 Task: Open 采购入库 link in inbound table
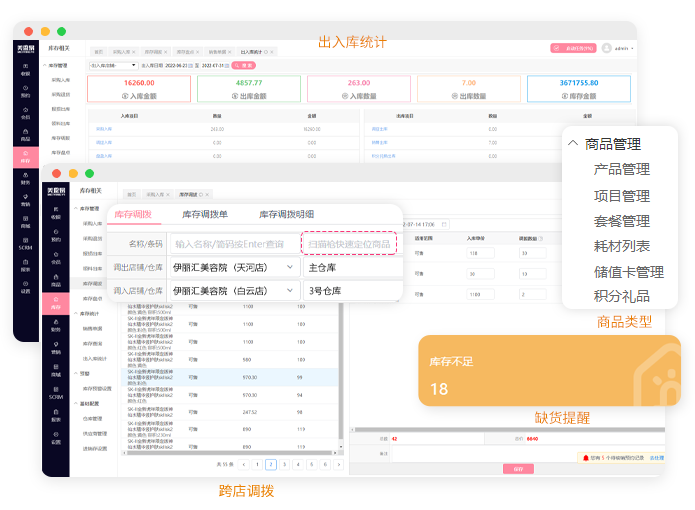104,129
